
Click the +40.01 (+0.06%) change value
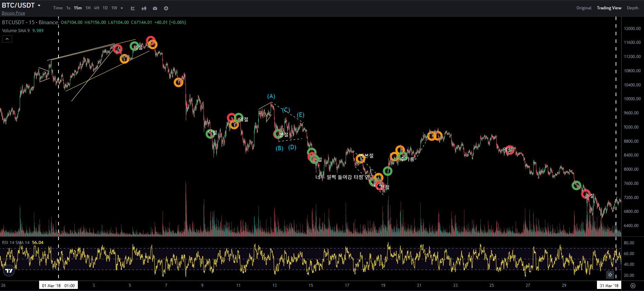170,22
